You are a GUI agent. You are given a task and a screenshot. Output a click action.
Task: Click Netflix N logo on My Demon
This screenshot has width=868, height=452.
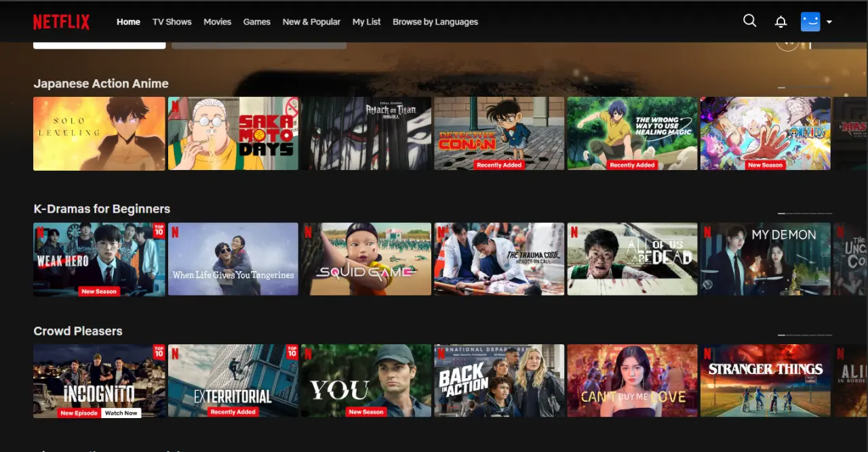click(x=707, y=232)
